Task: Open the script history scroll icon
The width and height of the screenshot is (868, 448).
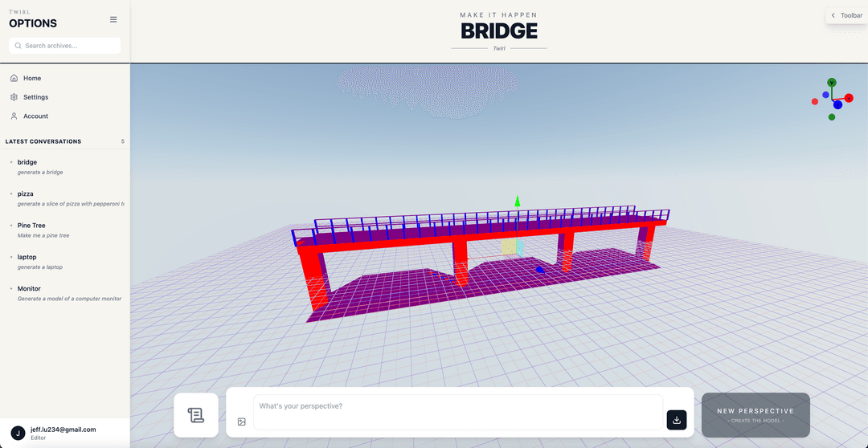Action: pyautogui.click(x=196, y=415)
